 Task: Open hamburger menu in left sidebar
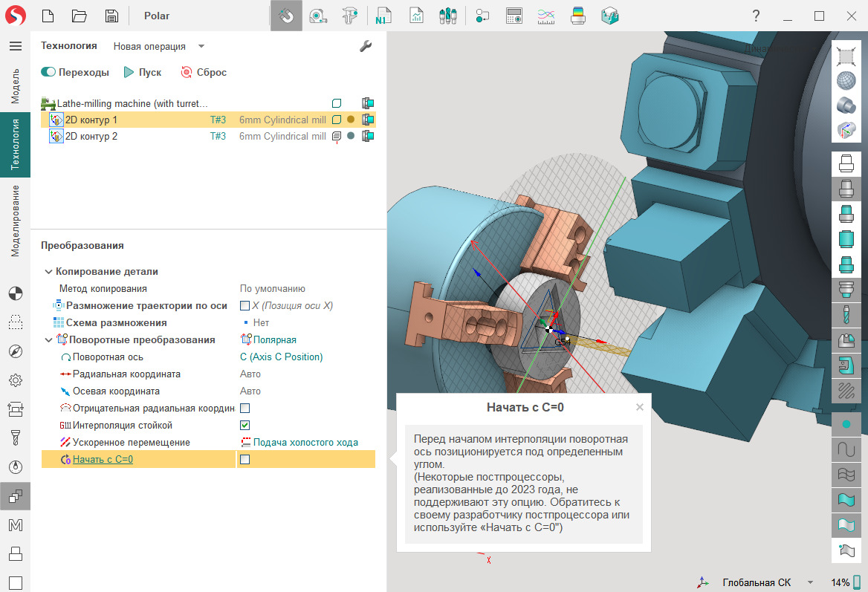(15, 46)
